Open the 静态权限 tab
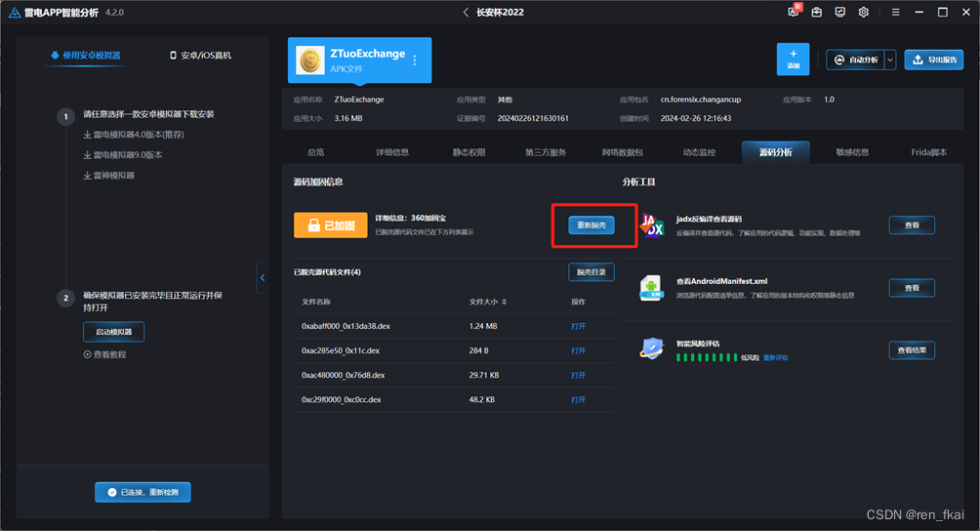980x531 pixels. click(x=470, y=152)
